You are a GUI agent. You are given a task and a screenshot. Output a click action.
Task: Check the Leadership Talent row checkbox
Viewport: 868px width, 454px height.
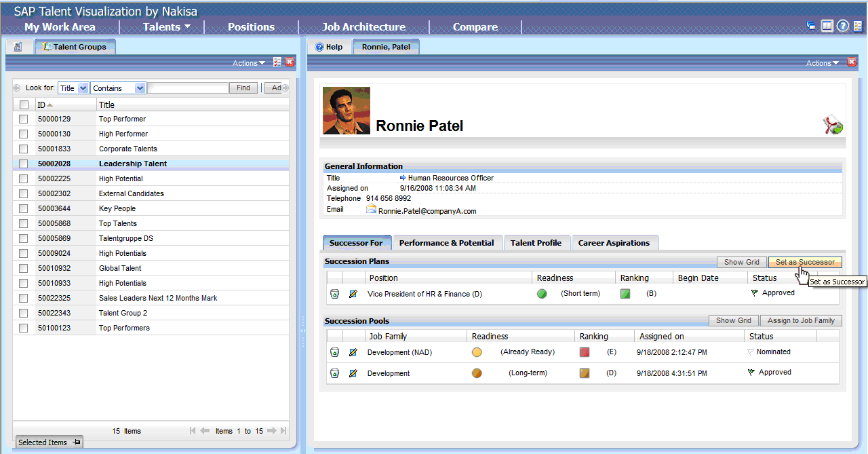(x=24, y=164)
